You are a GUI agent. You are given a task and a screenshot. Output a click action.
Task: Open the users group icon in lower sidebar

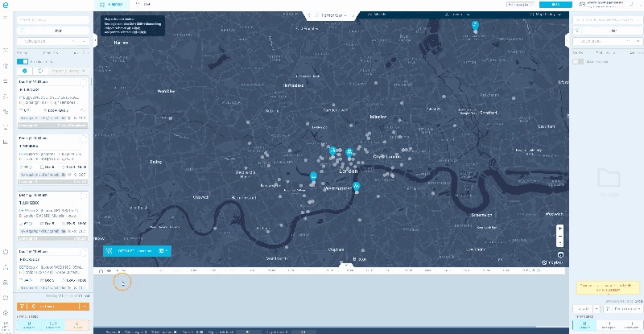tap(6, 282)
